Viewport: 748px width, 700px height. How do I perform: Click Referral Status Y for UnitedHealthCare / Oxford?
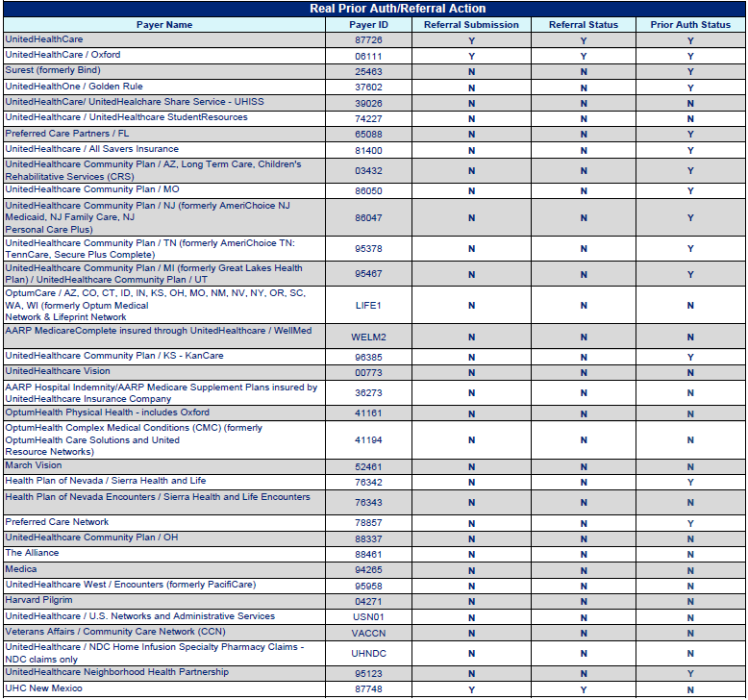(584, 57)
